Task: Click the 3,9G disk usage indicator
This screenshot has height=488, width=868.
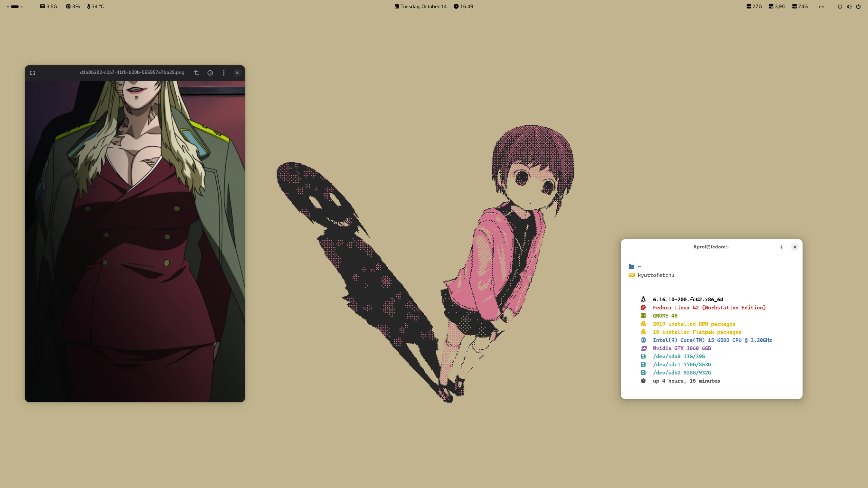Action: tap(777, 6)
